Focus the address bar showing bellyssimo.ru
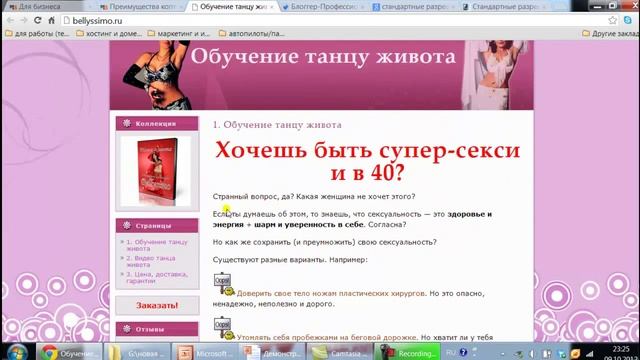The height and width of the screenshot is (360, 640). click(335, 20)
